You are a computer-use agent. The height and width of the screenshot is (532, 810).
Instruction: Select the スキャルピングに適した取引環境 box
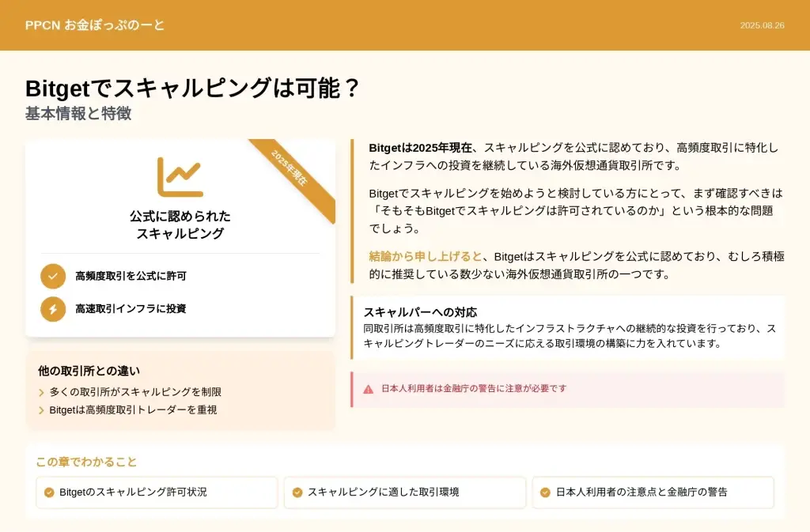[404, 492]
